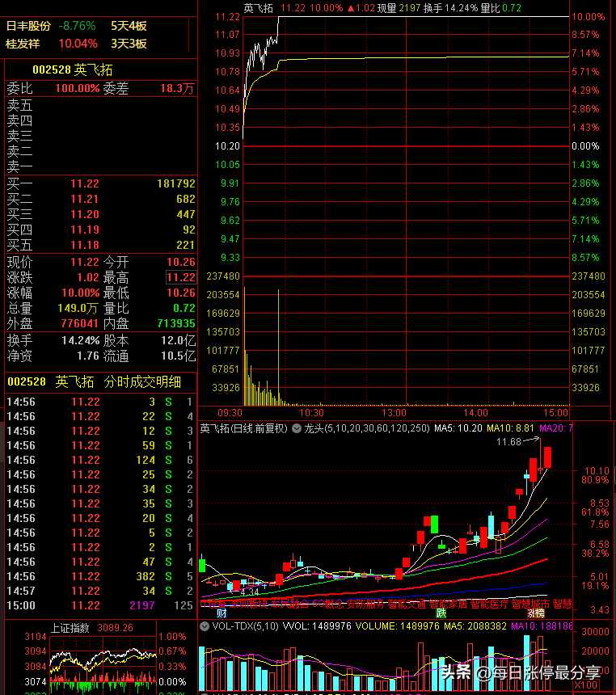Select the 15:00 closing trade row with 2197
The image size is (616, 695).
(x=100, y=605)
